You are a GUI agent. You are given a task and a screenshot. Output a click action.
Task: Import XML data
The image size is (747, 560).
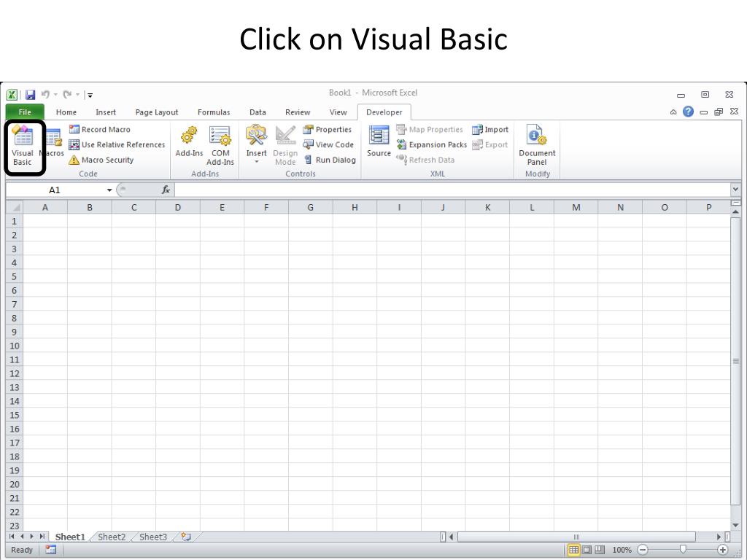490,130
